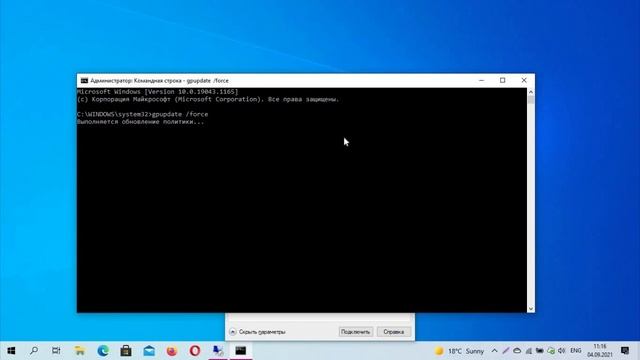The width and height of the screenshot is (640, 360).
Task: Click '(c) Корпорация Майкрософт' copyright line
Action: coord(208,99)
